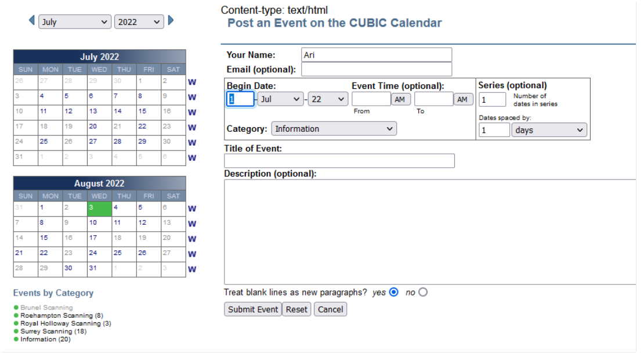
Task: Click the green Surrey Scanning category dot
Action: 16,332
